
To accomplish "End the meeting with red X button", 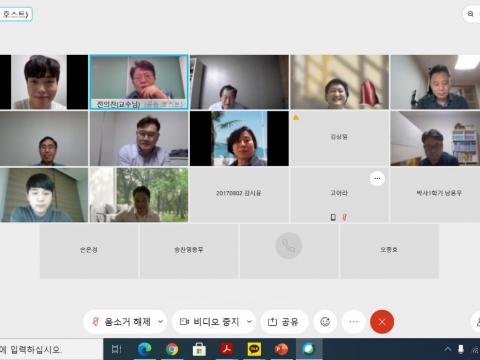I will pos(382,322).
